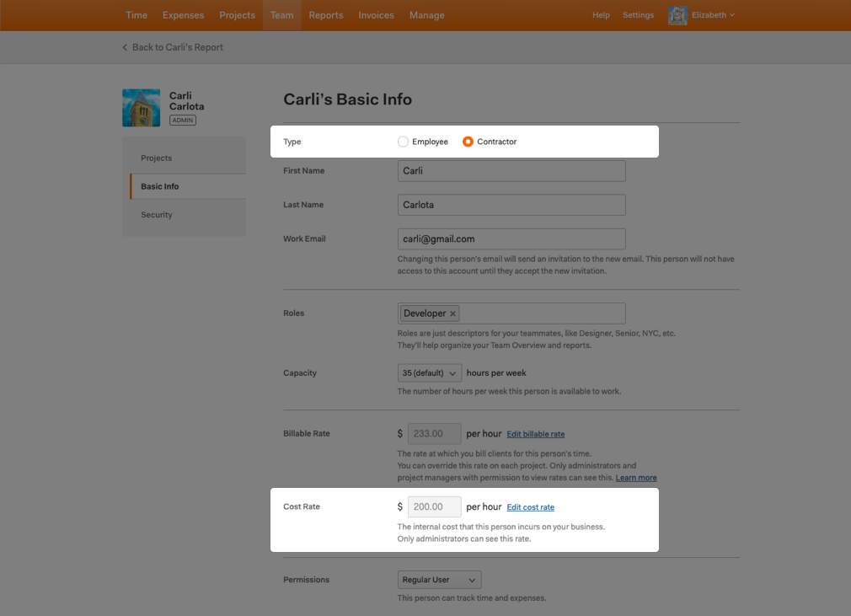This screenshot has width=851, height=616.
Task: Click the Carli's Basic Info heading
Action: 347,99
